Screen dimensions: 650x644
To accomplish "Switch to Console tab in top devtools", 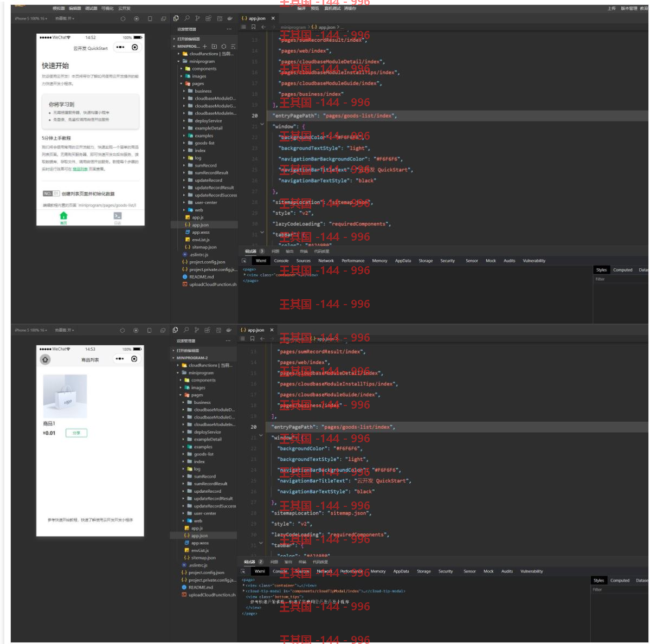I will [x=281, y=261].
